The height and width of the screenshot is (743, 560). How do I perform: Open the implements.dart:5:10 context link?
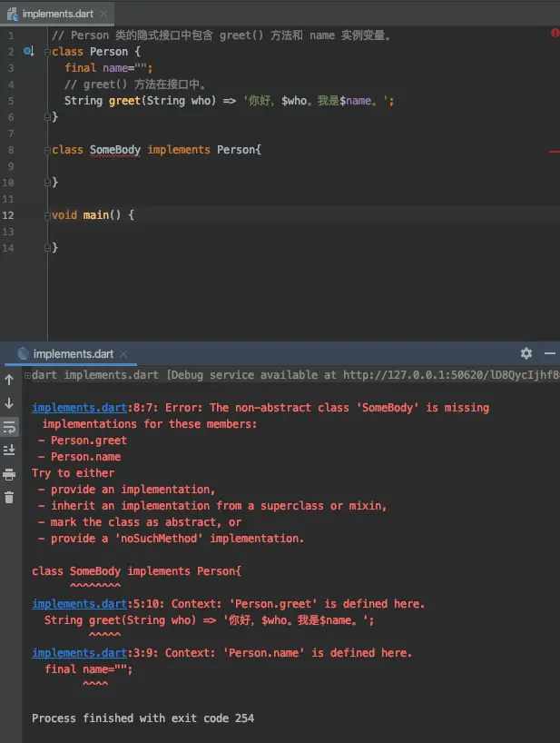coord(79,604)
